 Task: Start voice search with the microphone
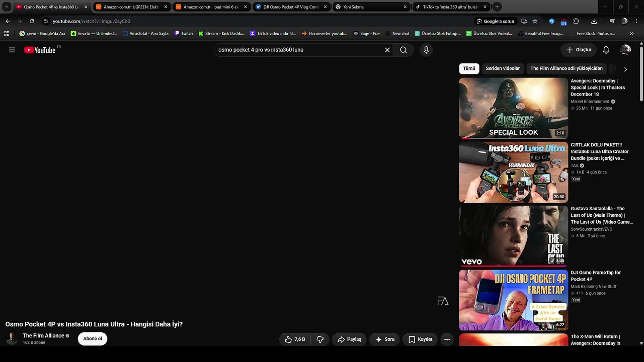(x=426, y=50)
